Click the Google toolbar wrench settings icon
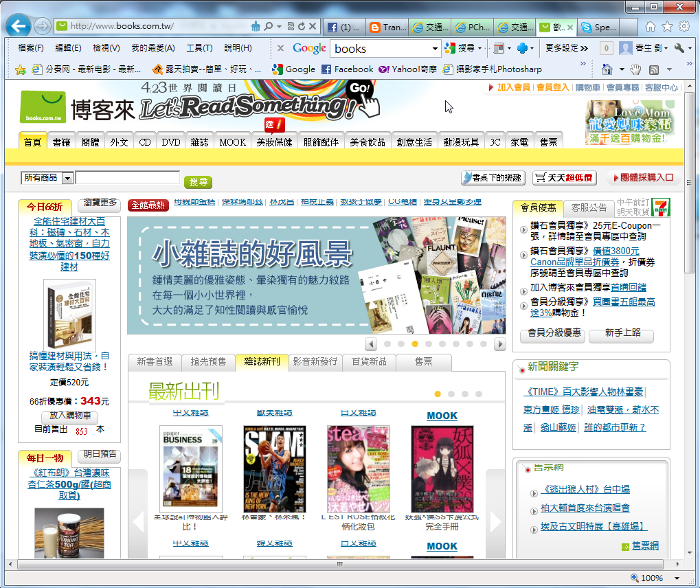700x588 pixels. pyautogui.click(x=679, y=48)
